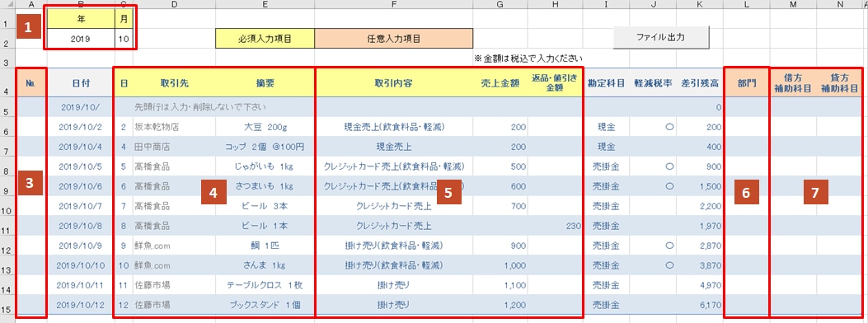
Task: Select the date cell 2019/10/12
Action: (x=81, y=305)
